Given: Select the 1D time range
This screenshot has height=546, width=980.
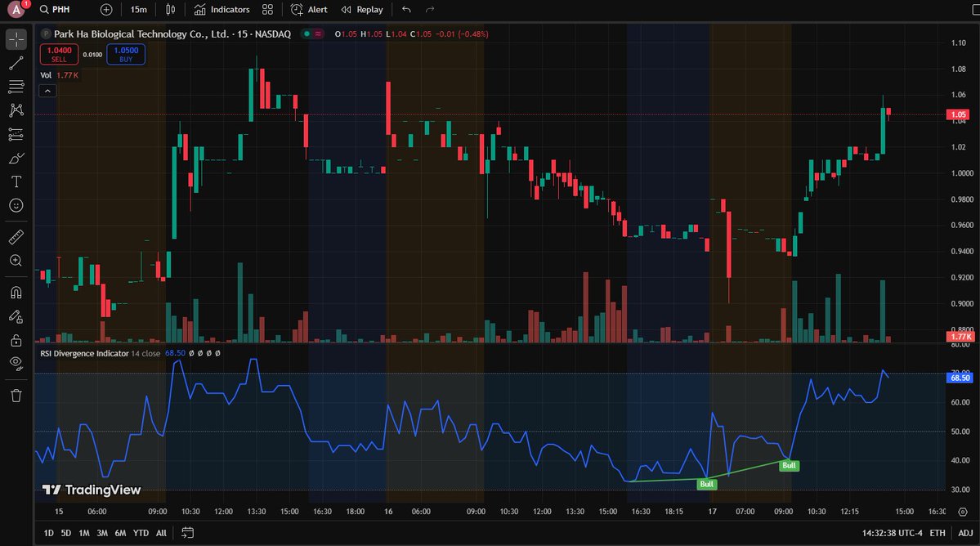Looking at the screenshot, I should [x=48, y=533].
